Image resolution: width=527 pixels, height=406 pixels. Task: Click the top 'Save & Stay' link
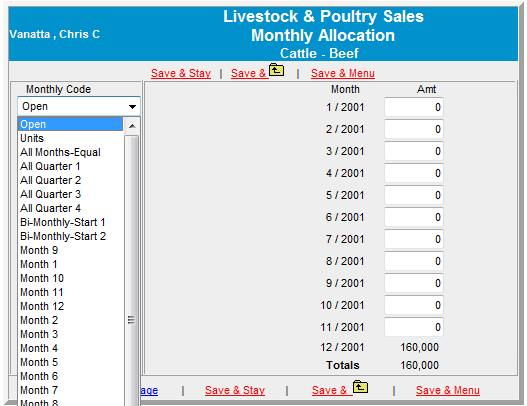(181, 73)
